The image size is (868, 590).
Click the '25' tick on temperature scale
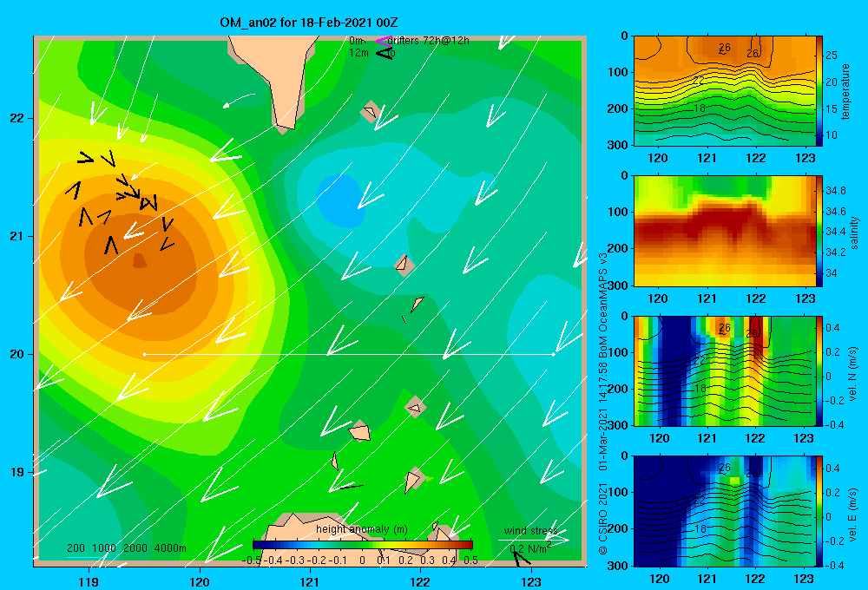(832, 56)
